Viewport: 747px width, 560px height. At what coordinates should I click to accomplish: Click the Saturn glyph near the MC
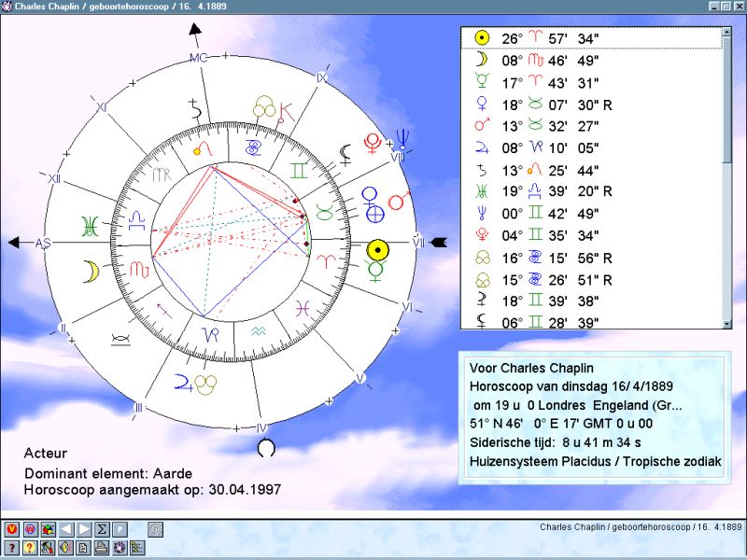tap(194, 109)
